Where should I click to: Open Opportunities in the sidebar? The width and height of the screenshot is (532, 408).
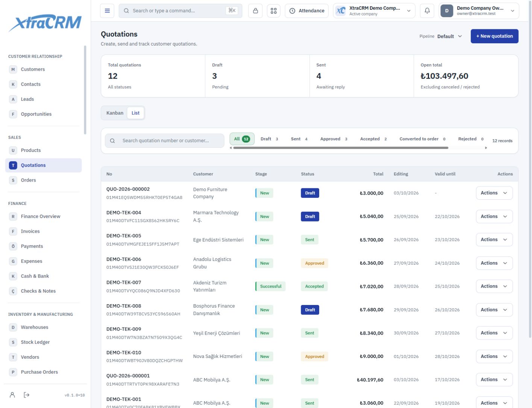43,114
